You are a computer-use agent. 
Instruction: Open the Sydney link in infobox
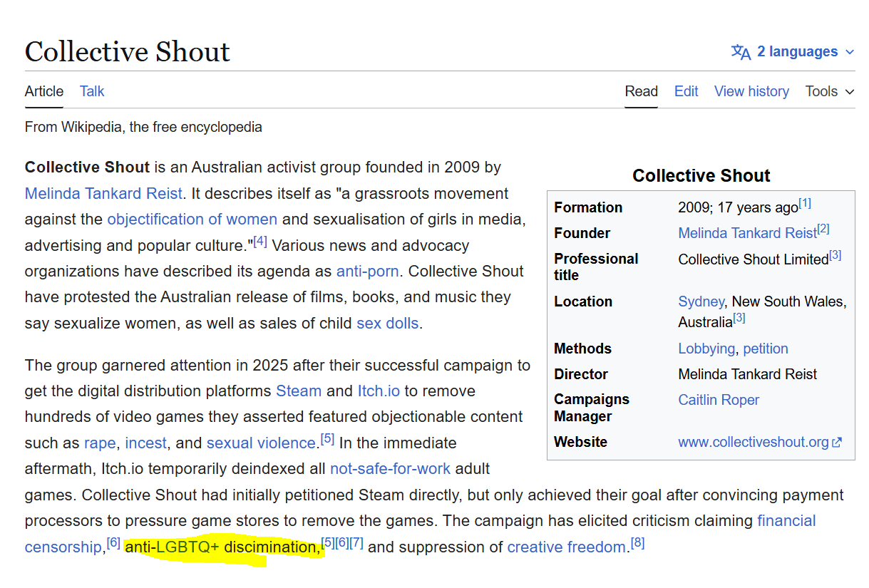click(x=701, y=301)
